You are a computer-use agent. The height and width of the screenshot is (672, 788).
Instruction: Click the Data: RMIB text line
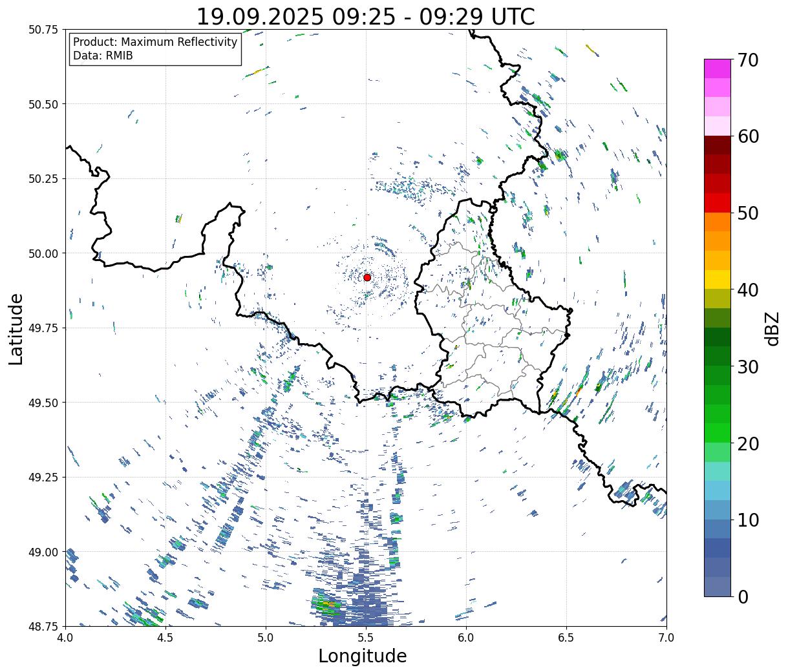[103, 56]
